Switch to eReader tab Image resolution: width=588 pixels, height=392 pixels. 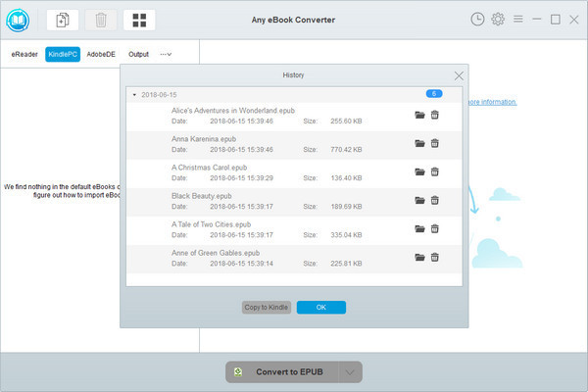pos(24,55)
